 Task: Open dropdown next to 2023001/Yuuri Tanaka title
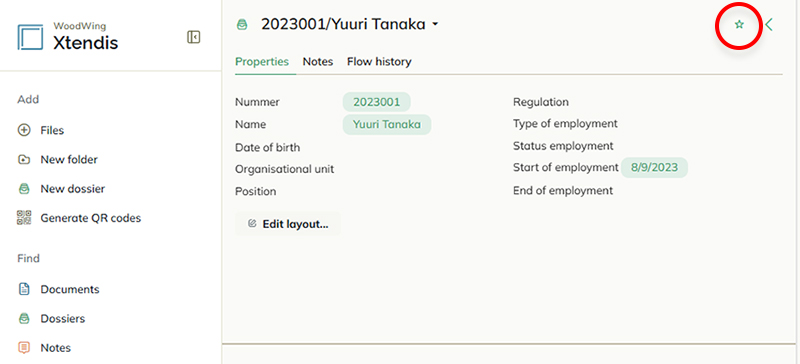[435, 24]
